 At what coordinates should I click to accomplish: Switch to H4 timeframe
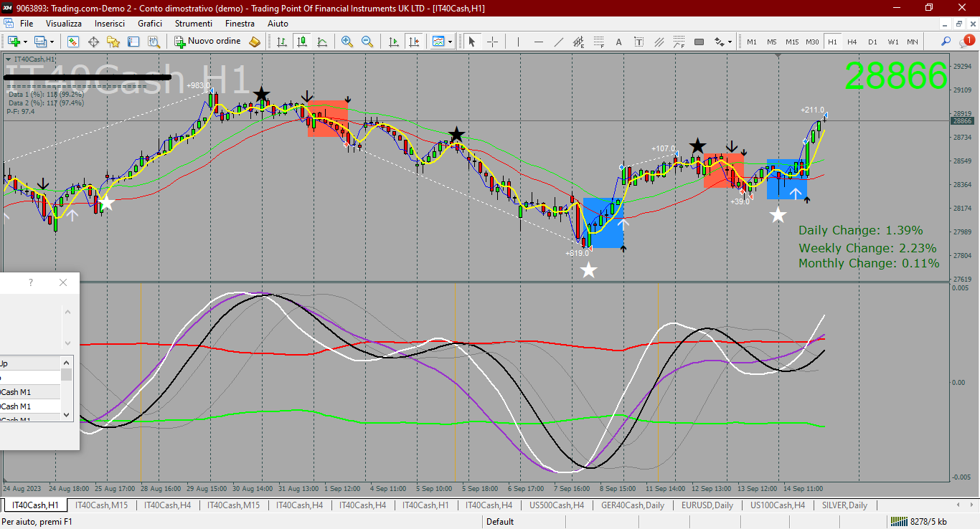[852, 42]
